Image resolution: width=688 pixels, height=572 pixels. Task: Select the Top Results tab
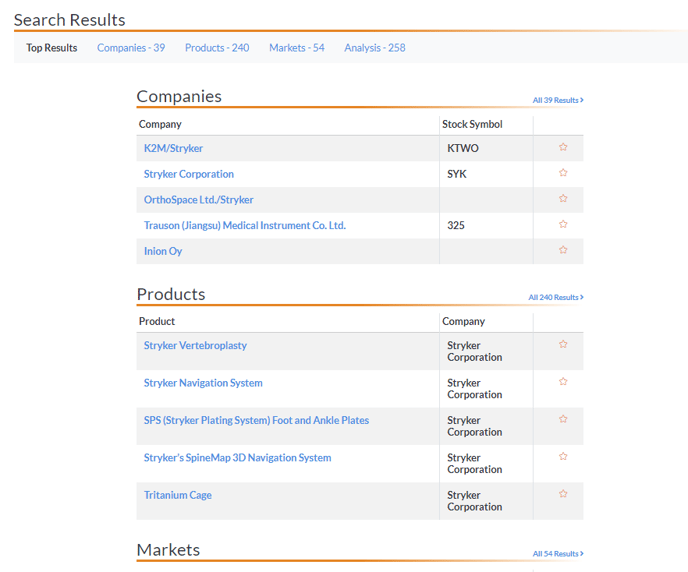pyautogui.click(x=52, y=48)
